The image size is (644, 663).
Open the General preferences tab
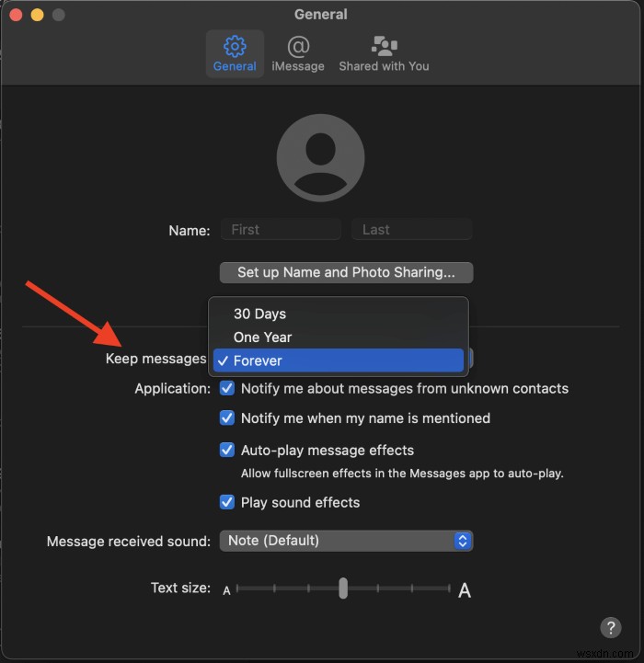235,53
